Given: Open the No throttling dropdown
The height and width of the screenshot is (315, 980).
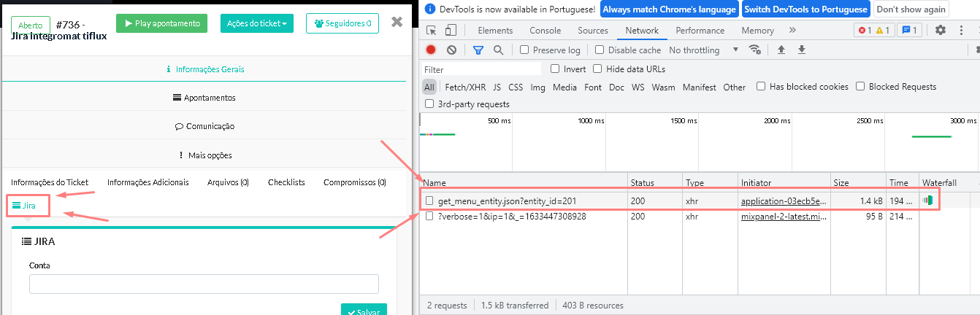Looking at the screenshot, I should 703,50.
